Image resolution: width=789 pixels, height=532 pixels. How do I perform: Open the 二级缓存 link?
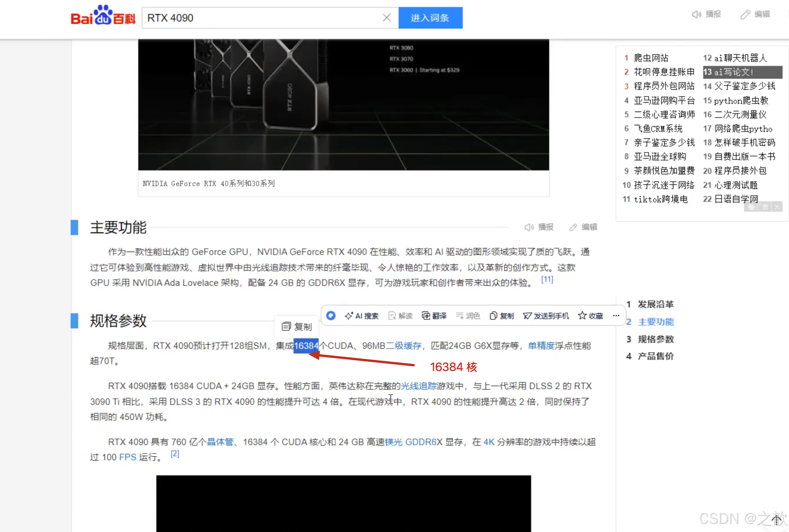(x=404, y=346)
